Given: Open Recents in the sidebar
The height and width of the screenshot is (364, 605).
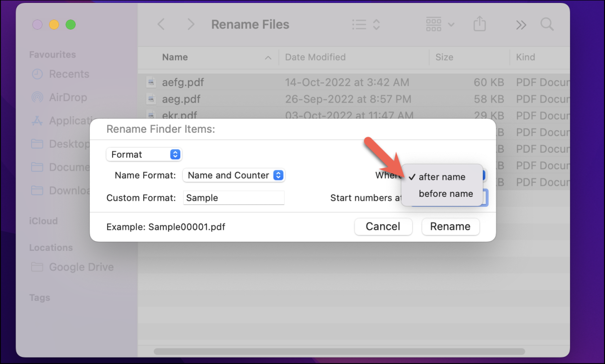Looking at the screenshot, I should coord(69,74).
